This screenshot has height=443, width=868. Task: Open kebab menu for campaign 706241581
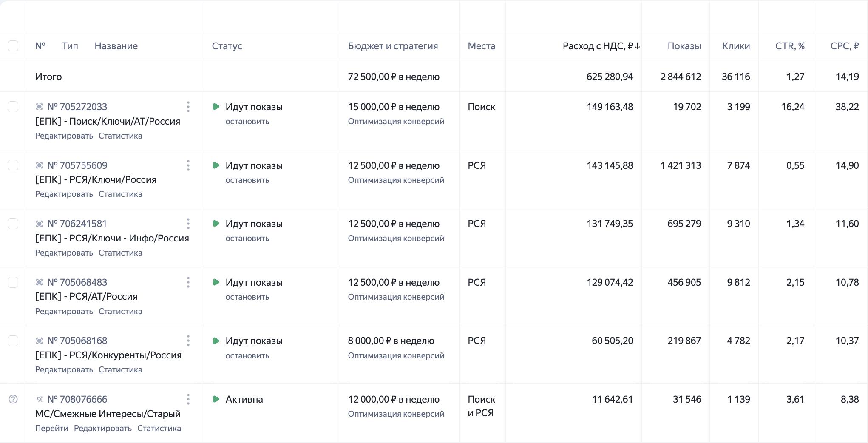(188, 224)
